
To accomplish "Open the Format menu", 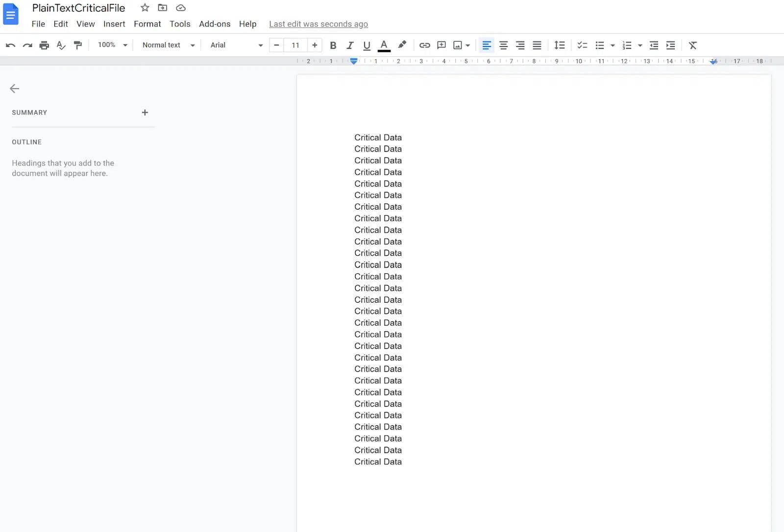I will [147, 24].
